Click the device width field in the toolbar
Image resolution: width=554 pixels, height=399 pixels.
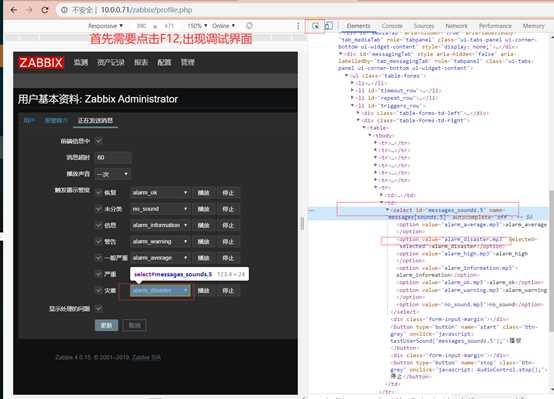tap(141, 26)
